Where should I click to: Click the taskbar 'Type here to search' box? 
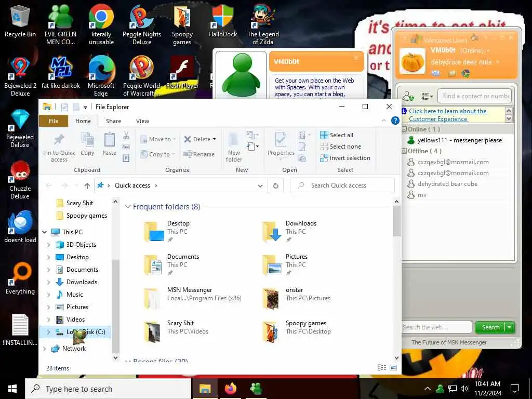coord(108,389)
